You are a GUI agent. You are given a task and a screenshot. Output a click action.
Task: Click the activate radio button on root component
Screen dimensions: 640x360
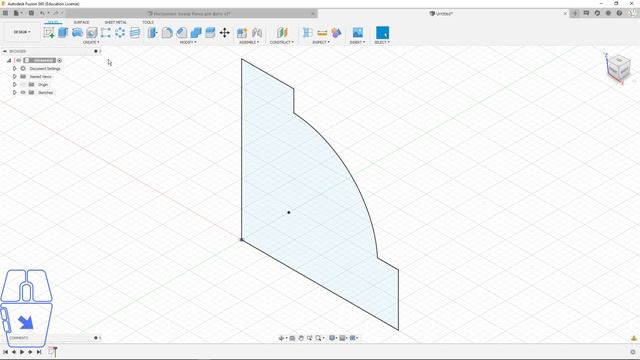point(60,60)
